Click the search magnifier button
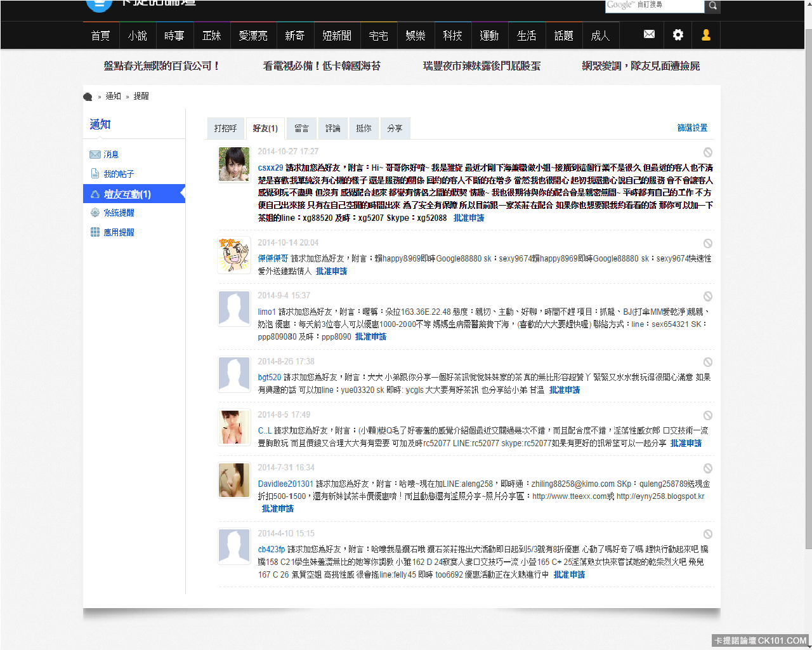812x650 pixels. tap(713, 6)
